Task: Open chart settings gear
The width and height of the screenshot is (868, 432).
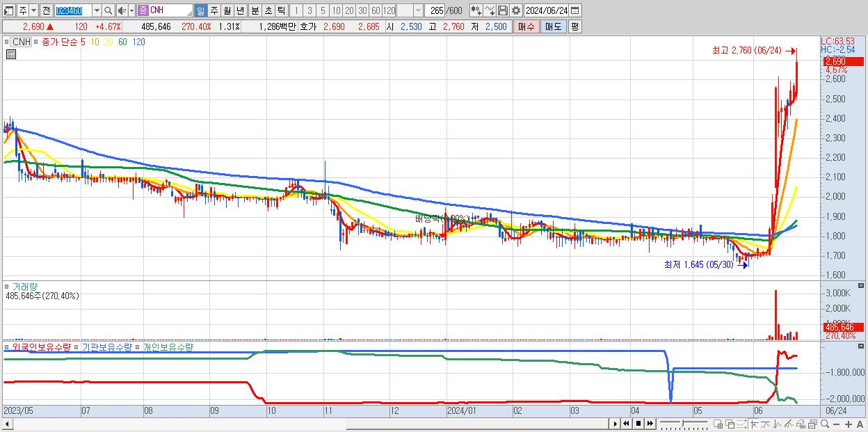Action: tap(516, 10)
